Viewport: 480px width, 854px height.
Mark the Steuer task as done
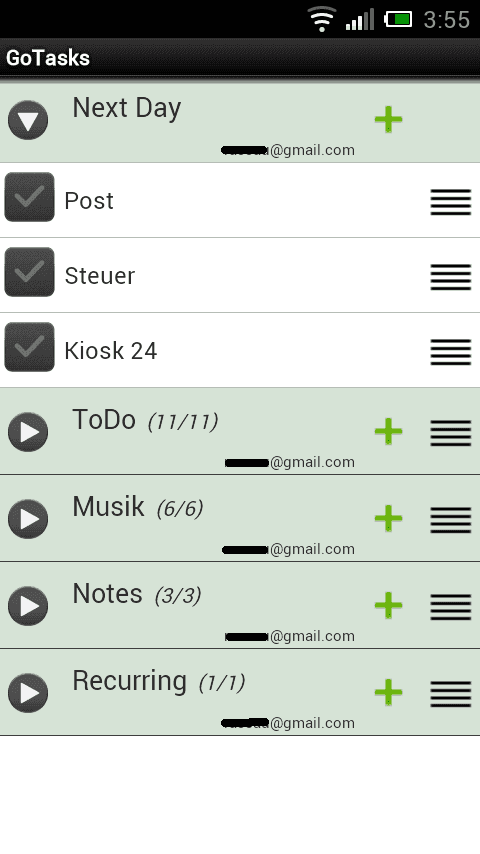pos(29,272)
